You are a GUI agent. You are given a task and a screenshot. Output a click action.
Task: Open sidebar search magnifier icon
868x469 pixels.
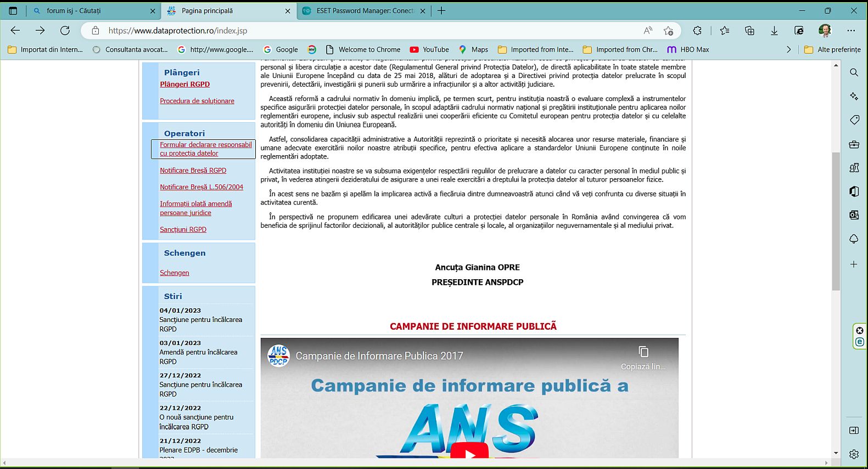pos(854,72)
